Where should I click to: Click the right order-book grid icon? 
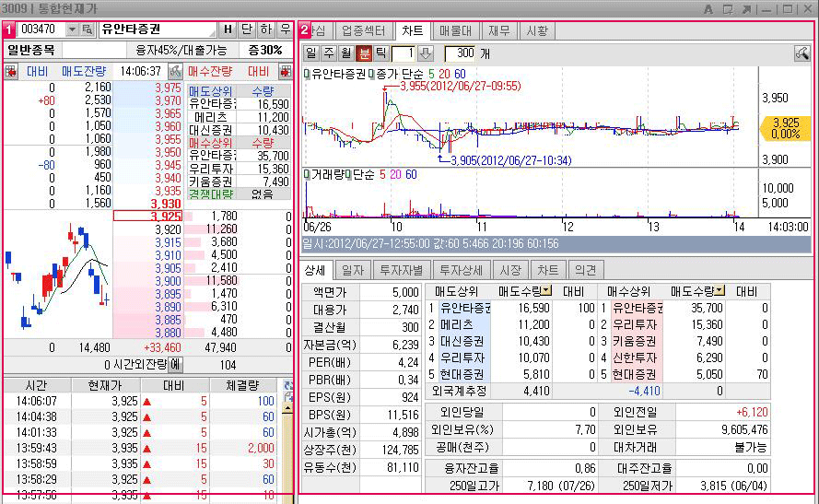click(286, 72)
